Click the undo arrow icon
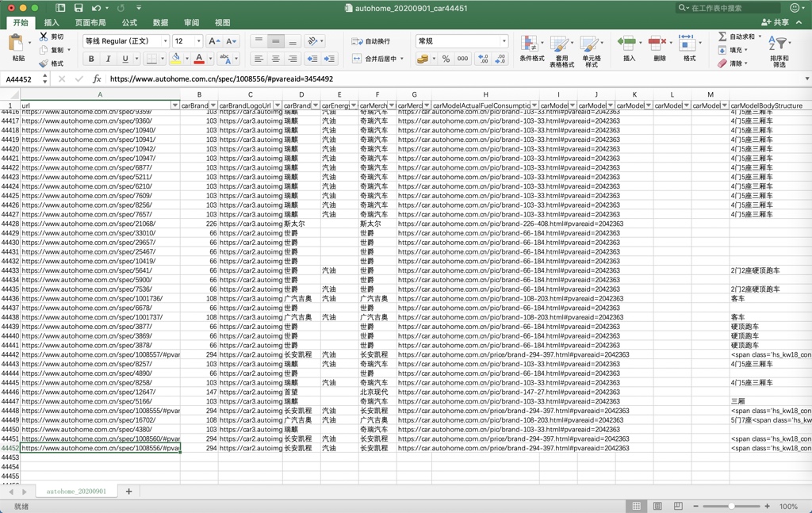812x513 pixels. coord(96,8)
